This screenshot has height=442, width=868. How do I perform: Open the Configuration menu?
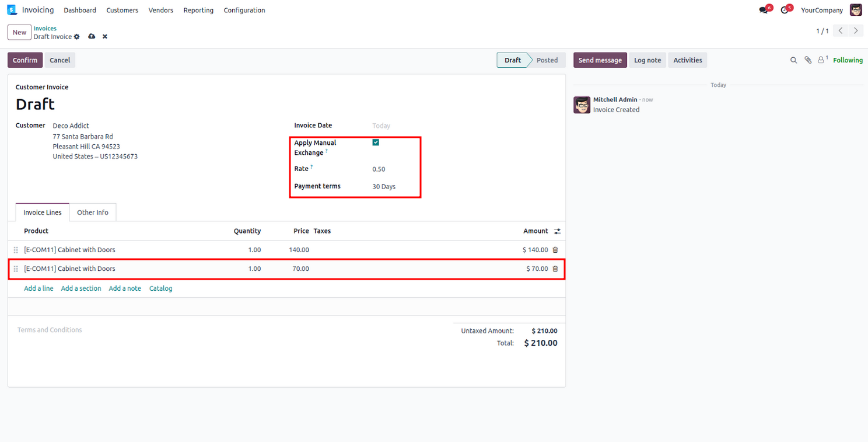[x=244, y=11]
